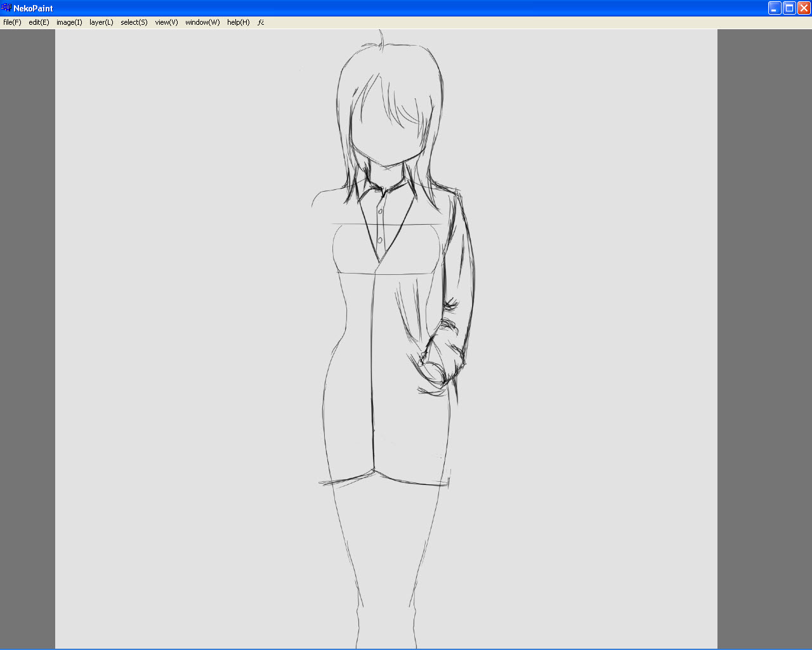
Task: Open the view(V) menu
Action: pos(166,22)
